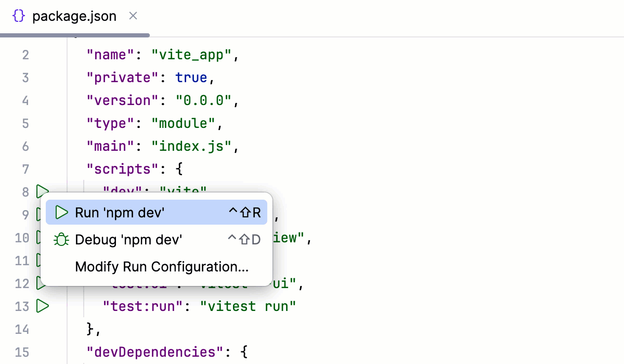This screenshot has height=364, width=624.
Task: Click line number 14 in the gutter
Action: (x=22, y=329)
